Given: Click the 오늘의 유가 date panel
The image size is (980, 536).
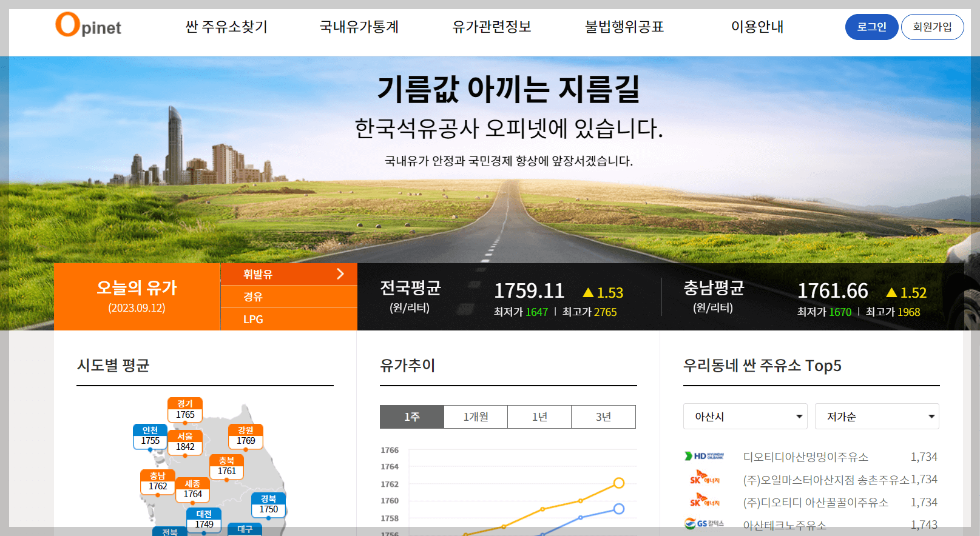Looking at the screenshot, I should coord(137,296).
